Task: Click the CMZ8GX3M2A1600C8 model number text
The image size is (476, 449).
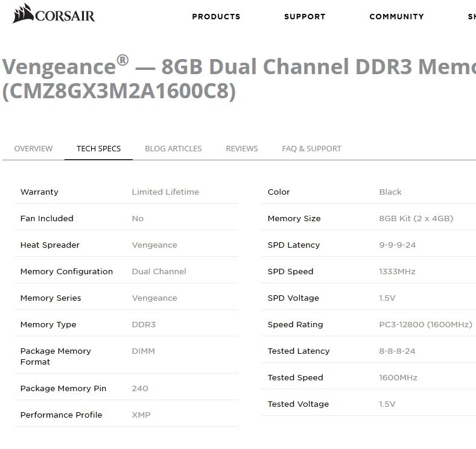Action: 119,92
